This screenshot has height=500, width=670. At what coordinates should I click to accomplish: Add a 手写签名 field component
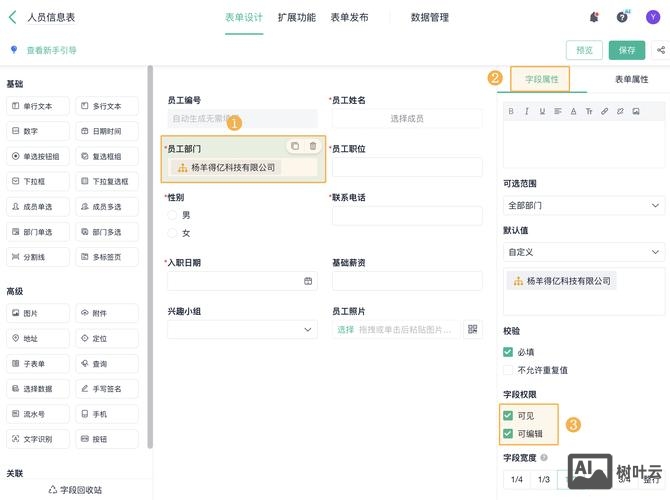point(107,389)
